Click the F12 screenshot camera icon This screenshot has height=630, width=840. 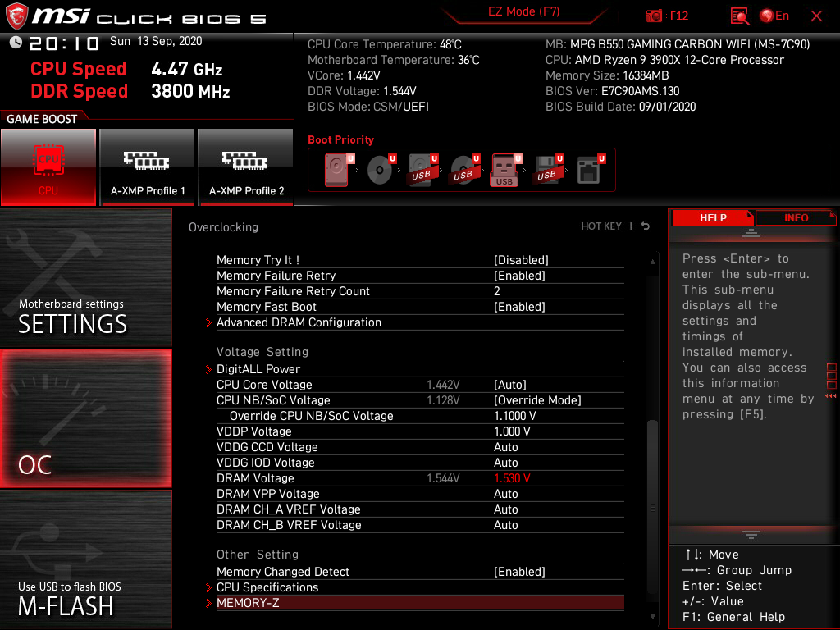tap(654, 16)
